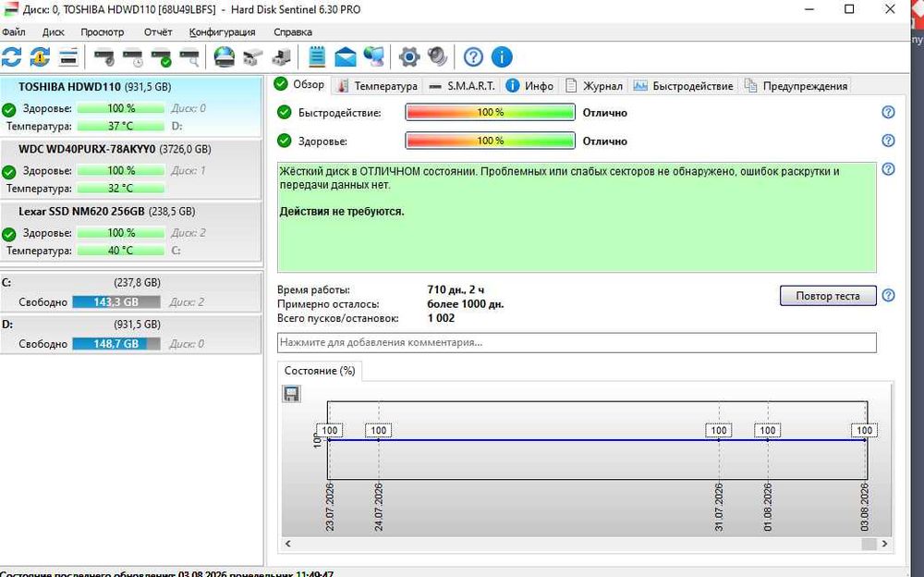Click the notepad report toolbar icon
Image resolution: width=924 pixels, height=577 pixels.
316,57
